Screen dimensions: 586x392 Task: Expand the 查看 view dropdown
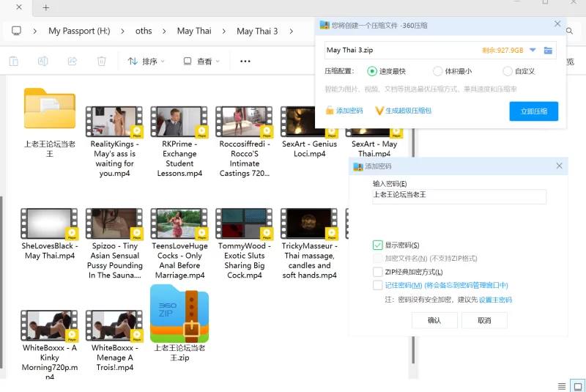pyautogui.click(x=202, y=62)
